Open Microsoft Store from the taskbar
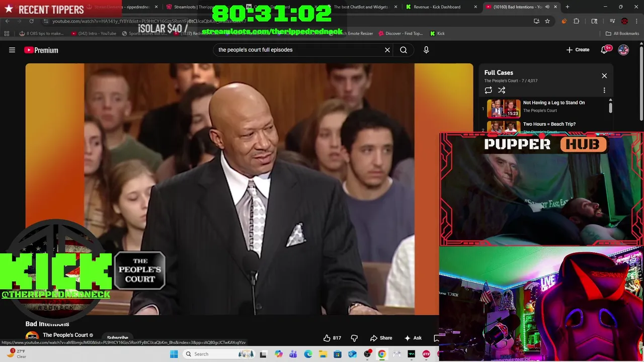 click(x=338, y=354)
